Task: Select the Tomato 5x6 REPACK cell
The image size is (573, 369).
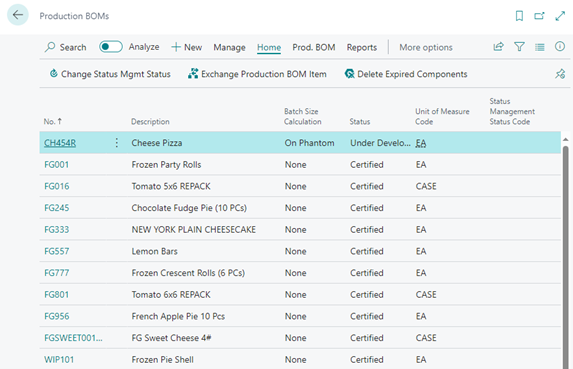Action: [x=171, y=186]
